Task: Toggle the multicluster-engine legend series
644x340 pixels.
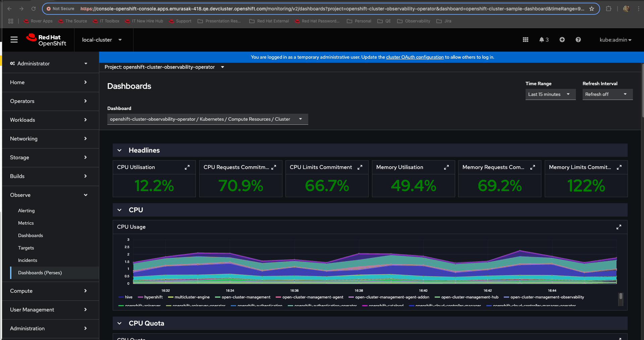Action: tap(192, 297)
